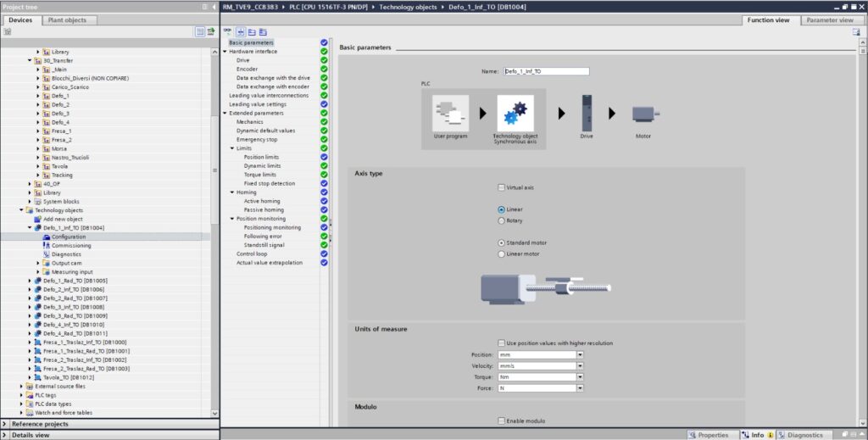Select the Linear axis radio button
This screenshot has width=868, height=440.
click(x=501, y=209)
